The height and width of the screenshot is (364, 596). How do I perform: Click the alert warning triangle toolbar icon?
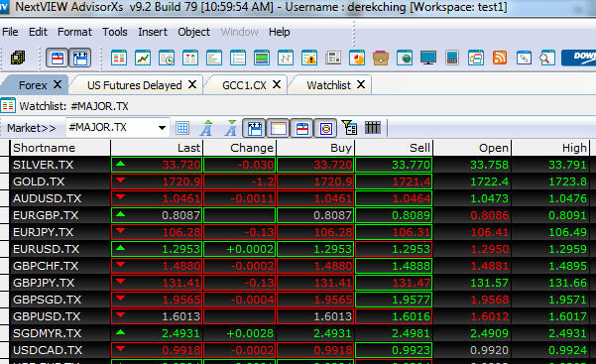click(309, 59)
